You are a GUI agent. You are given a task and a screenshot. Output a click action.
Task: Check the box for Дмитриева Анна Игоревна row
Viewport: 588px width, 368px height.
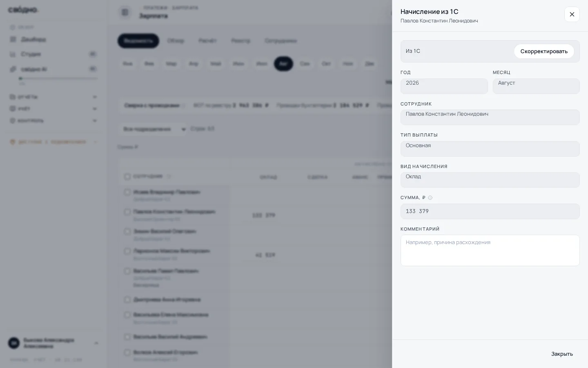pyautogui.click(x=127, y=300)
